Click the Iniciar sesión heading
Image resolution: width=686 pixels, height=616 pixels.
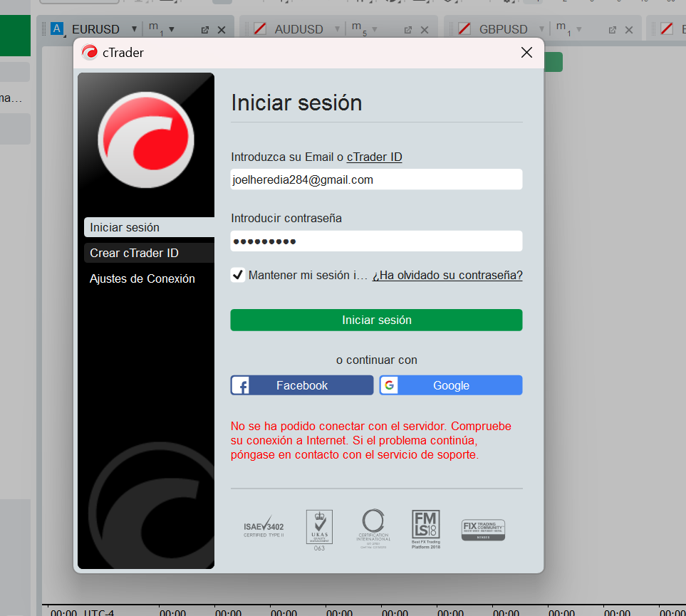296,103
